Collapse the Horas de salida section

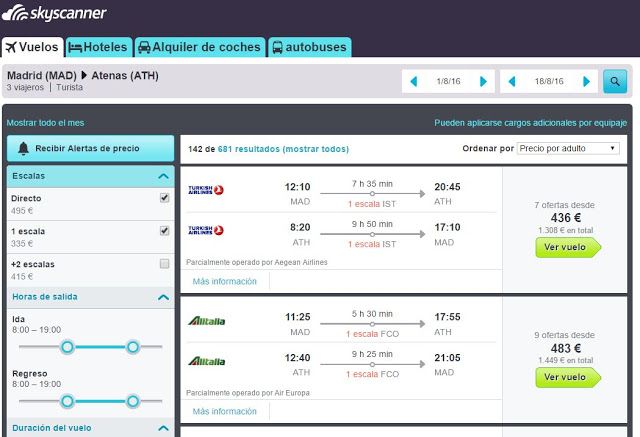point(163,297)
